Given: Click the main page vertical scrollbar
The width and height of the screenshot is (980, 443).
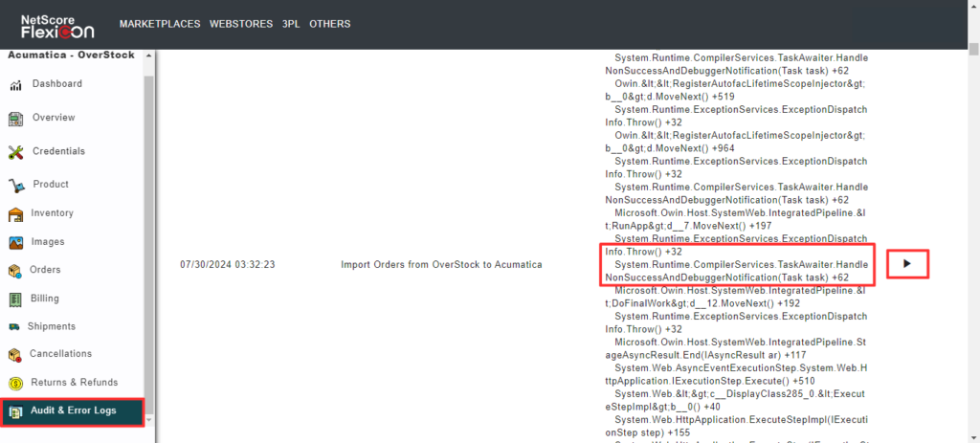Looking at the screenshot, I should 973,239.
